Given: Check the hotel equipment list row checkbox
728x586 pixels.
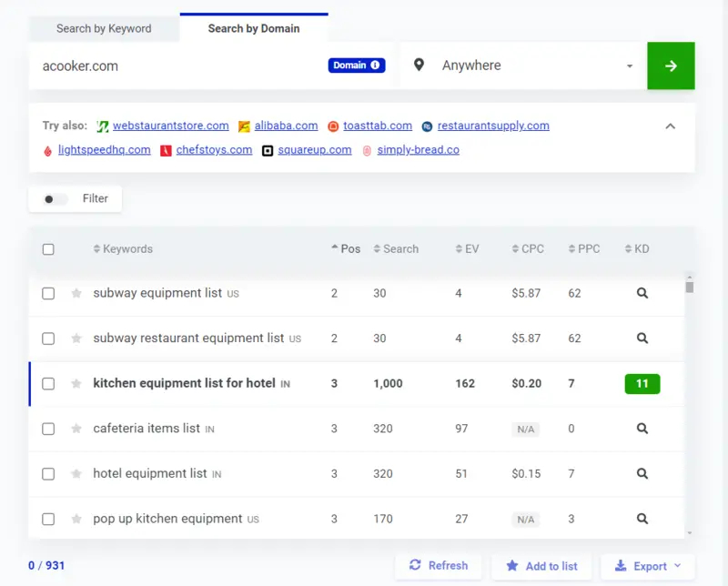Looking at the screenshot, I should click(x=48, y=474).
